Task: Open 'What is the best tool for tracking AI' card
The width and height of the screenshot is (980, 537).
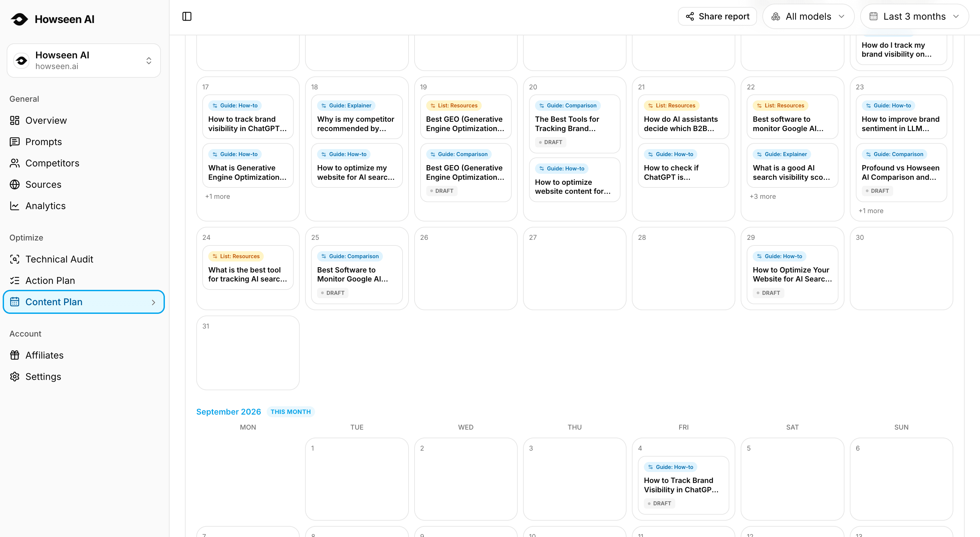Action: [248, 267]
